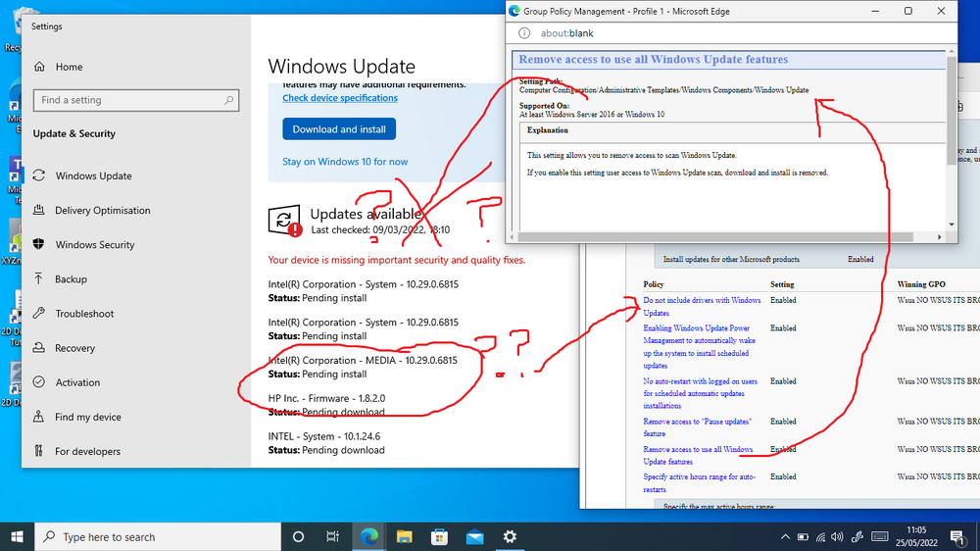The height and width of the screenshot is (551, 980).
Task: Open Check device specifications link
Action: (340, 98)
